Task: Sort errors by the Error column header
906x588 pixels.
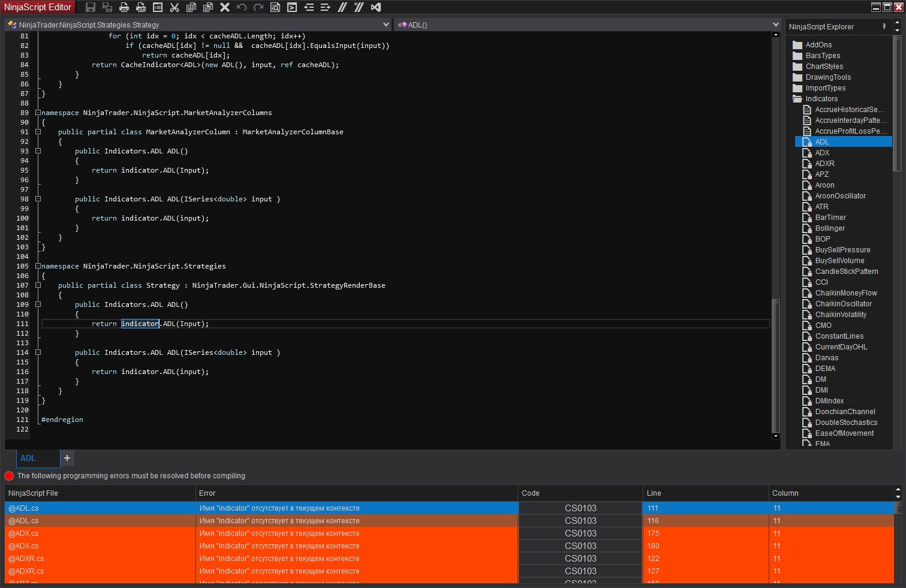Action: tap(357, 493)
